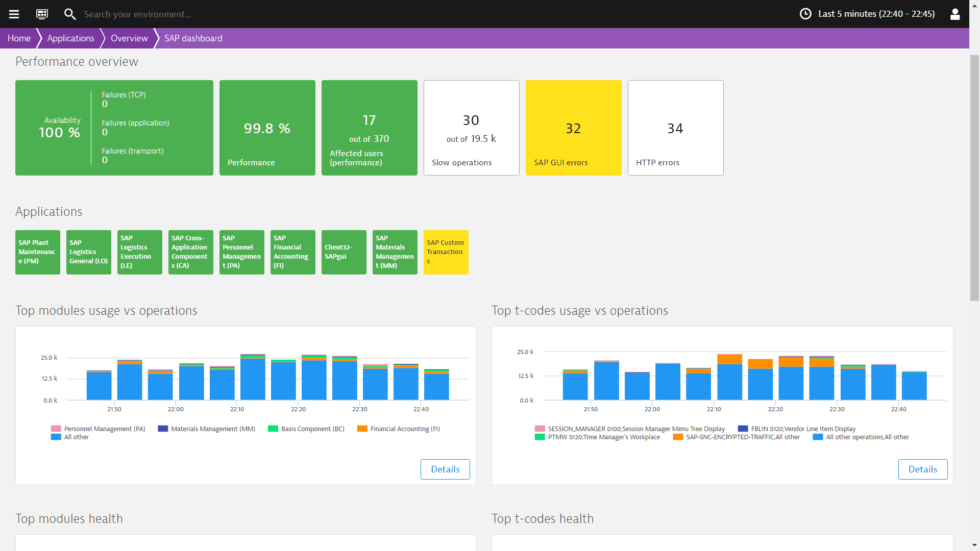980x551 pixels.
Task: Toggle Financial Accounting (FI) legend swatch
Action: [x=362, y=429]
